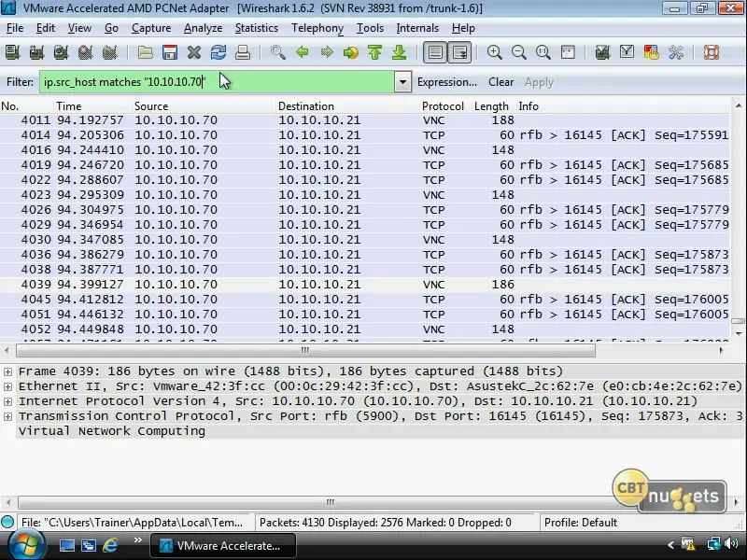Reload this capture file
The height and width of the screenshot is (560, 747).
[x=218, y=52]
